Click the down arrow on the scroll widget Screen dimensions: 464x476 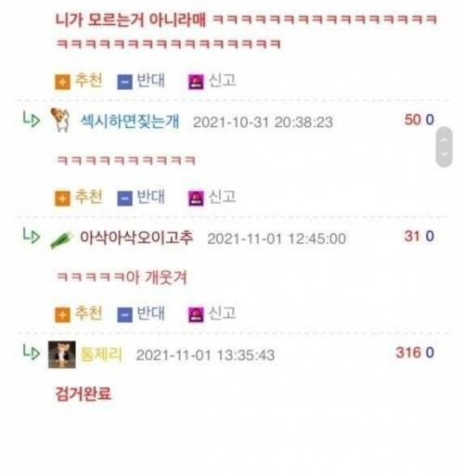pyautogui.click(x=445, y=154)
